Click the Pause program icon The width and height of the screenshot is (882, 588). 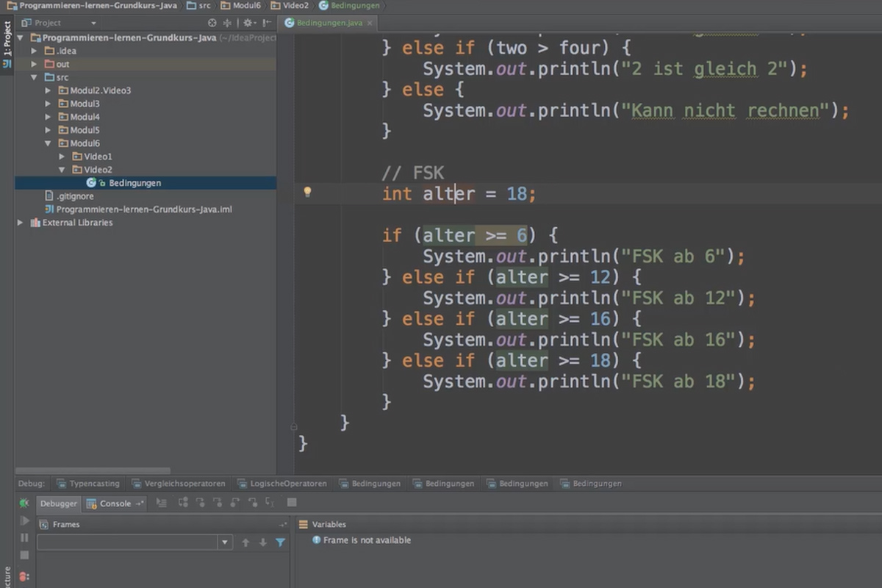click(24, 538)
